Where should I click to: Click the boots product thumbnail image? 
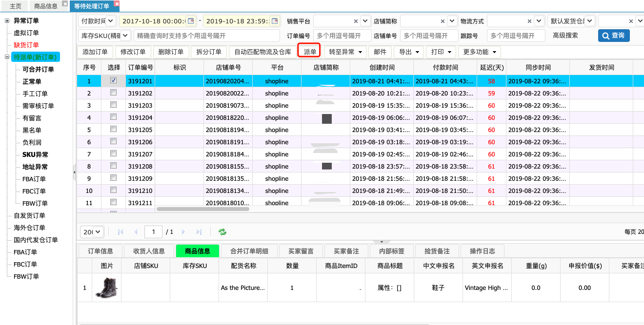[x=106, y=287]
